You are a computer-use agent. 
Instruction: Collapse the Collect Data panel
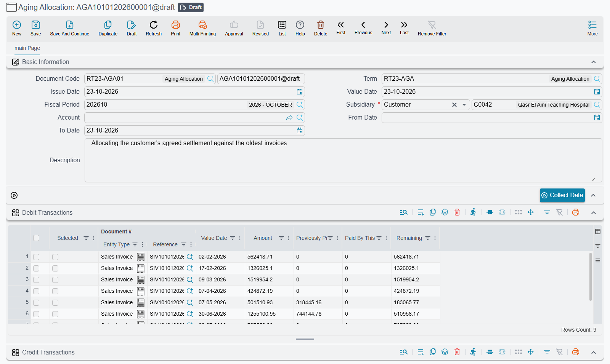click(x=593, y=195)
